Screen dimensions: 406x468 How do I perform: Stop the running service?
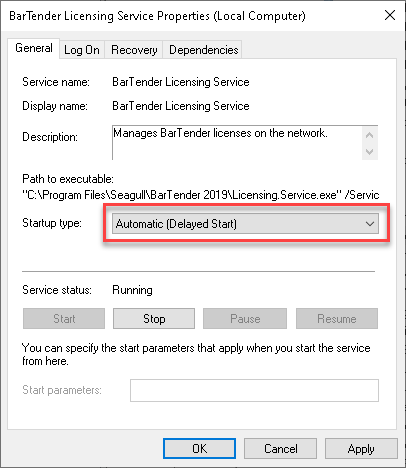coord(154,319)
